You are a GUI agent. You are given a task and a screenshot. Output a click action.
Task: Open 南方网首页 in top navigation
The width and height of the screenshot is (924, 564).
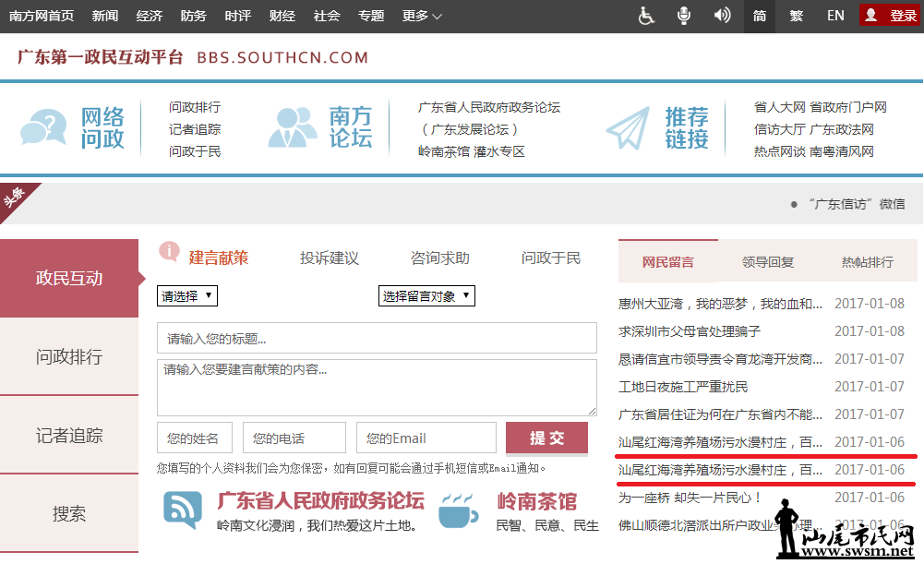tap(42, 16)
